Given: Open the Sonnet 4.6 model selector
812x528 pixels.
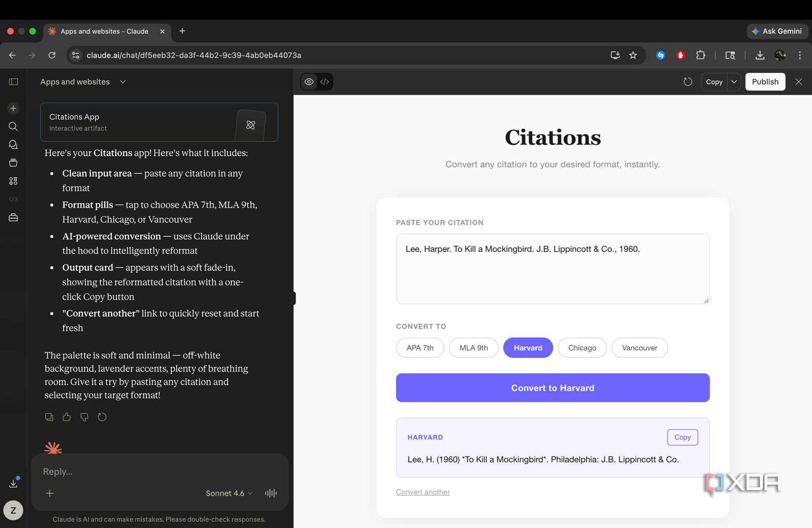Looking at the screenshot, I should point(228,493).
